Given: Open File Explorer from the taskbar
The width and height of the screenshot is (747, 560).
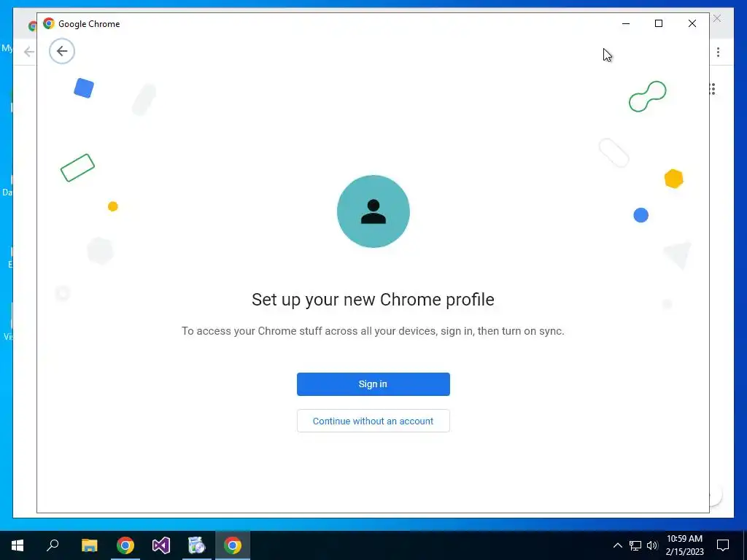Looking at the screenshot, I should [89, 545].
